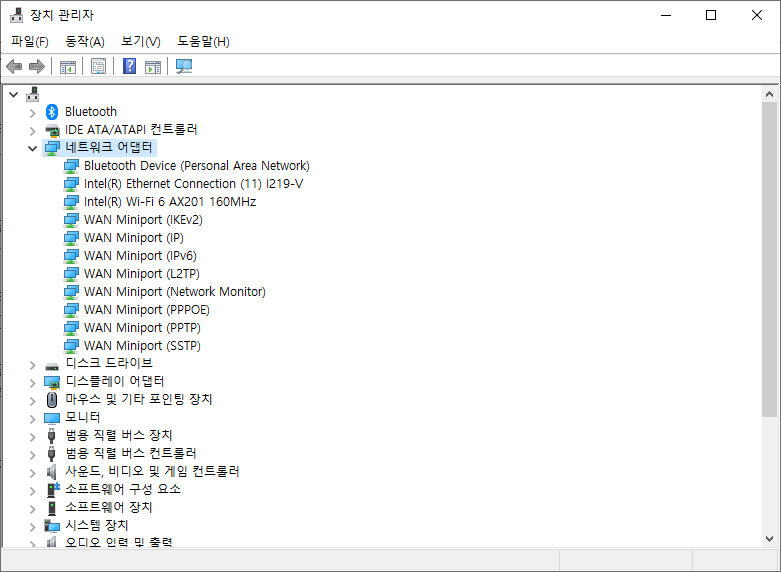
Task: Click the Intel Wi-Fi 6 AX201 adapter icon
Action: click(x=71, y=202)
